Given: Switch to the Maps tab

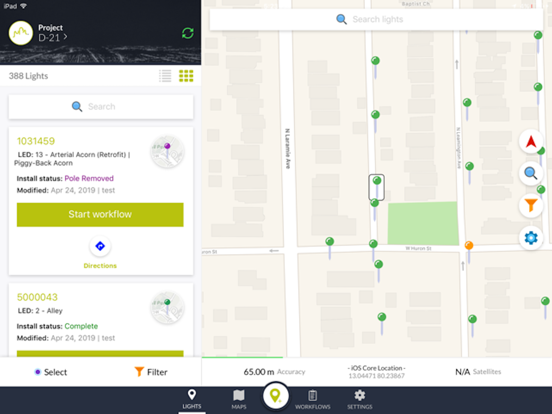Looking at the screenshot, I should 239,400.
